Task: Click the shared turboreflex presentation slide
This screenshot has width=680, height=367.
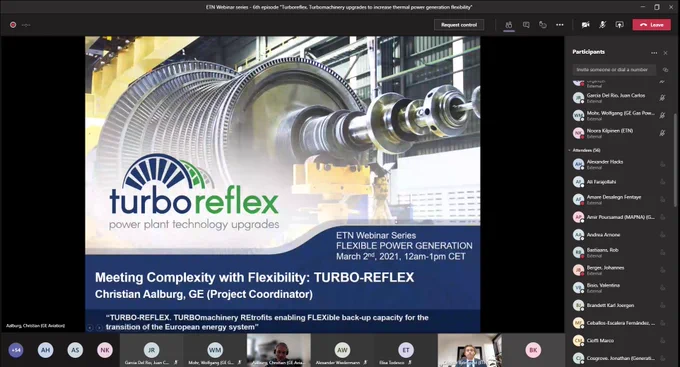Action: point(282,184)
